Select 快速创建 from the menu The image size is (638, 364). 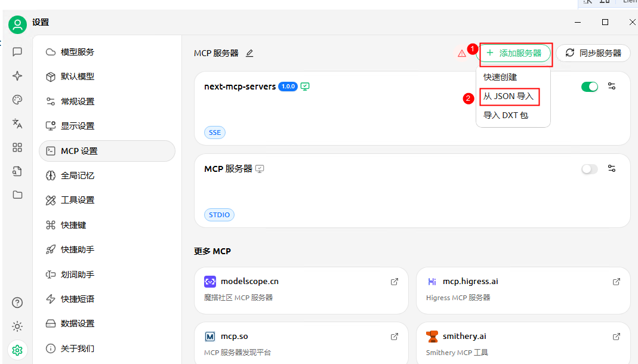coord(513,77)
